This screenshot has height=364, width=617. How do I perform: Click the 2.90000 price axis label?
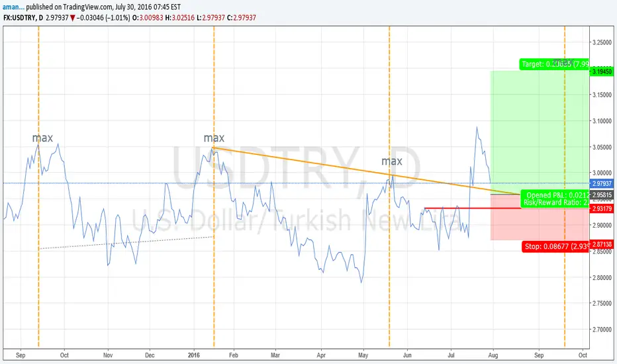click(x=602, y=226)
